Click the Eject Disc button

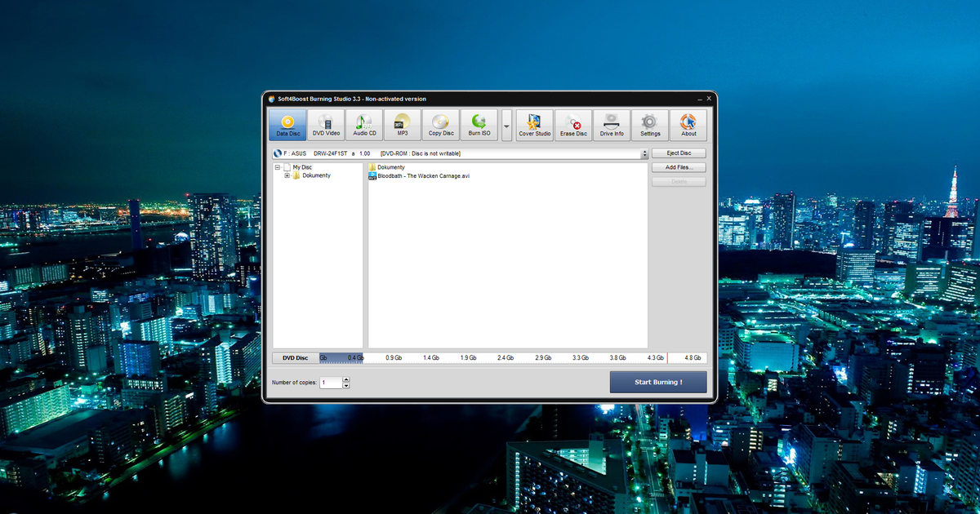point(679,153)
